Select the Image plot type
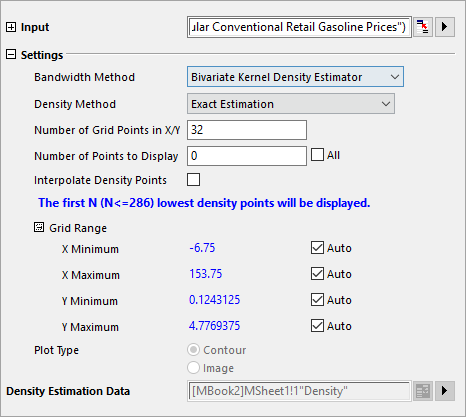The width and height of the screenshot is (466, 417). pos(193,368)
